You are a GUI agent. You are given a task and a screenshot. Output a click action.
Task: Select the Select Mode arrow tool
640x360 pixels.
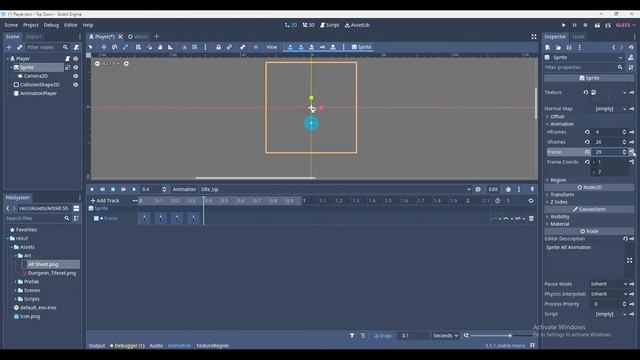91,47
